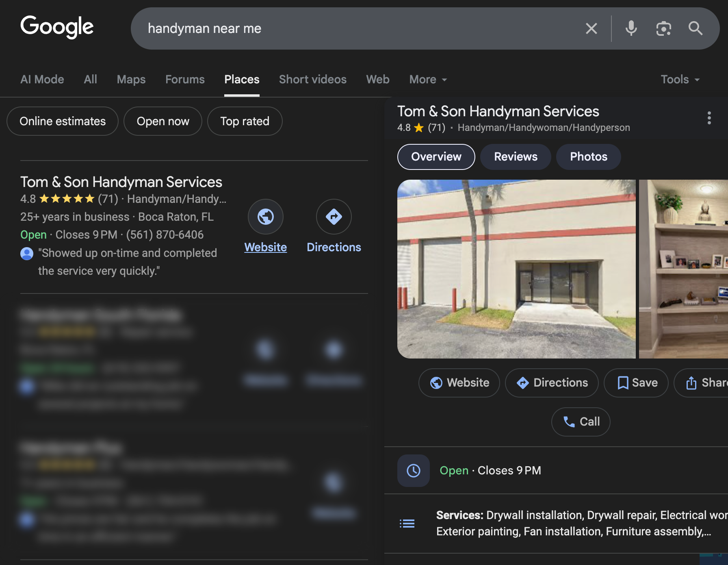Click the Google logo

point(57,27)
